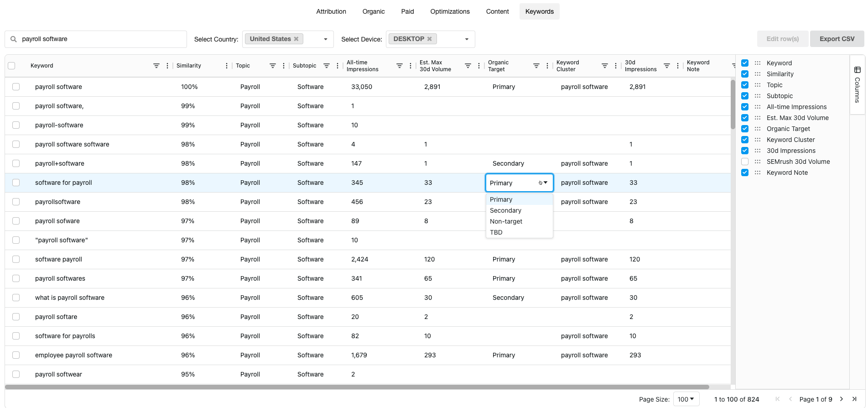Sort by the 30d Impressions header
The image size is (868, 408).
[x=640, y=66]
